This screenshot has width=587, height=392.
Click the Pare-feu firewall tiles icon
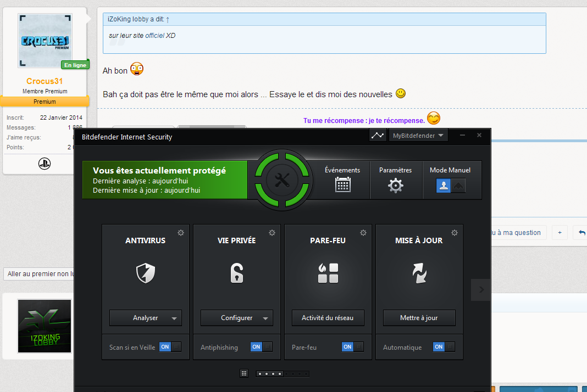(328, 273)
